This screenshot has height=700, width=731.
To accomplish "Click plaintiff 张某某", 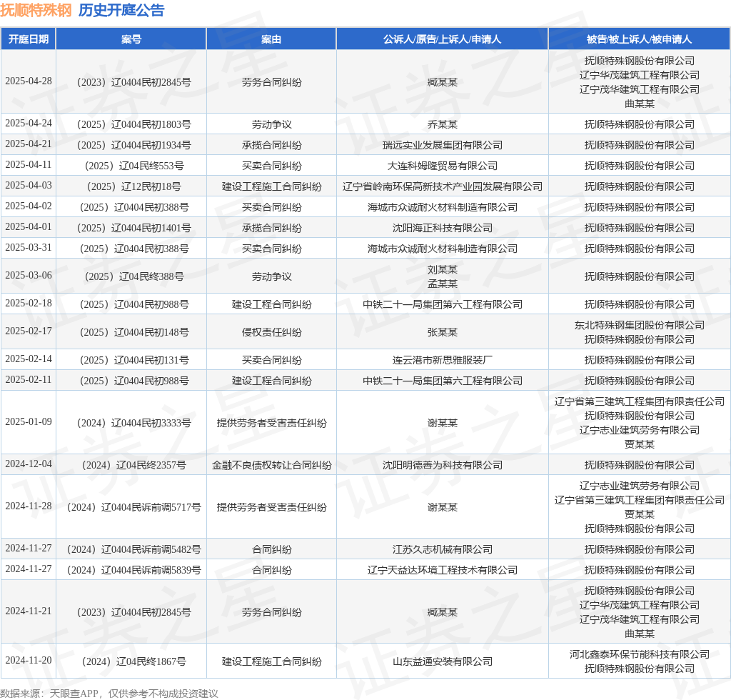I will coord(443,332).
